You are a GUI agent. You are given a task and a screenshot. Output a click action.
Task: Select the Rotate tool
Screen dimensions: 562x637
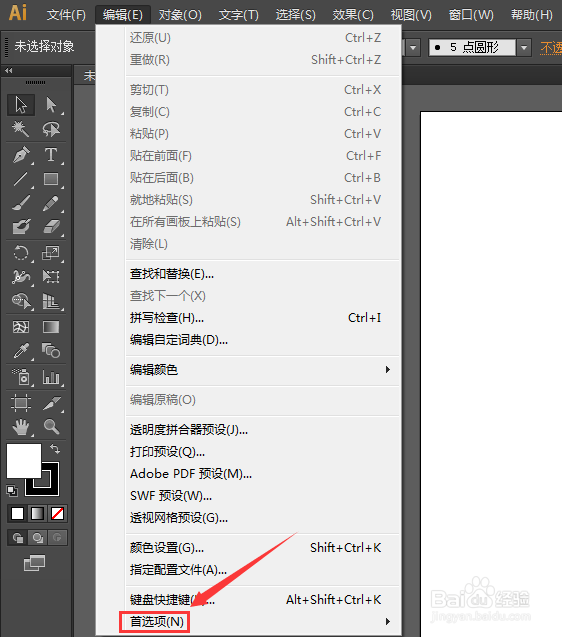point(21,253)
